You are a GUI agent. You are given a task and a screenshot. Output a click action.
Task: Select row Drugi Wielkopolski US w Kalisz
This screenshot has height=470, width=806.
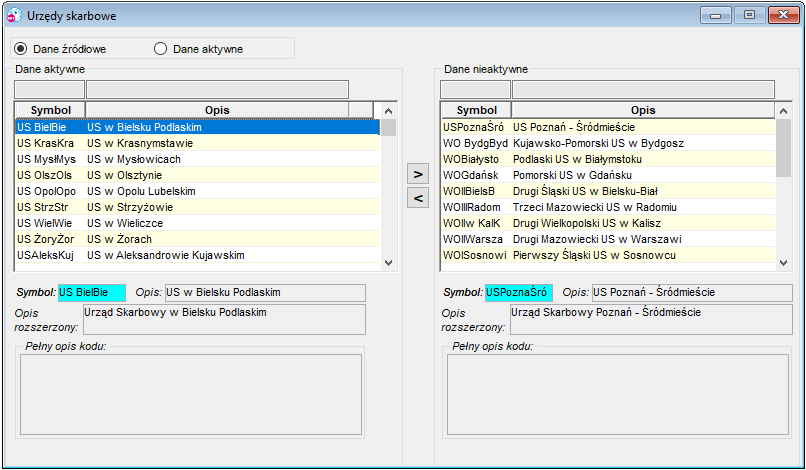[x=609, y=223]
